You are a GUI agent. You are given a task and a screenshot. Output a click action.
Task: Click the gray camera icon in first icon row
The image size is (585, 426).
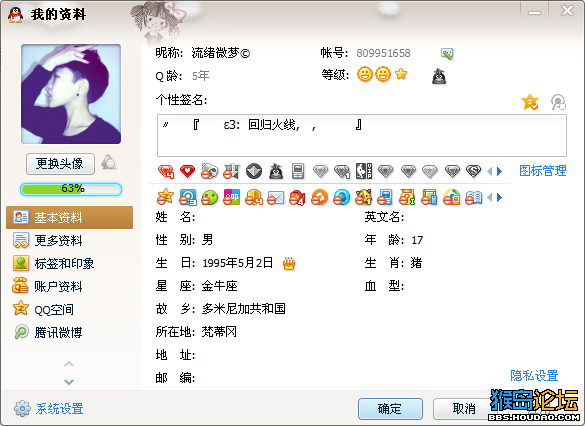pyautogui.click(x=209, y=171)
